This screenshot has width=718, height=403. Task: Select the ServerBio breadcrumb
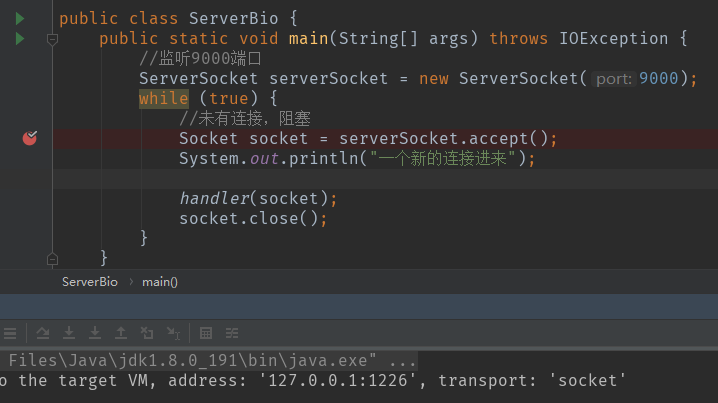coord(90,282)
